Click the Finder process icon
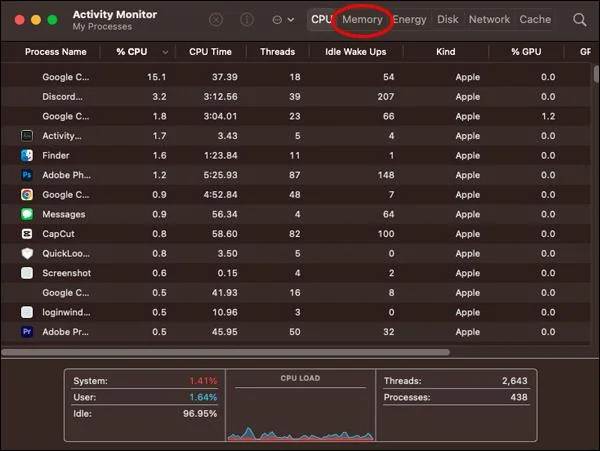The width and height of the screenshot is (600, 451). coord(27,155)
